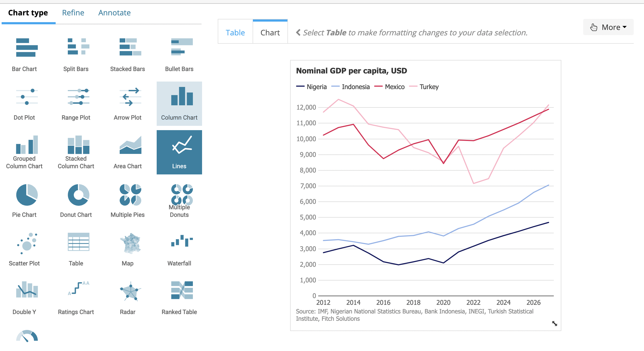Pick the Radar chart type
The width and height of the screenshot is (644, 351).
[x=130, y=291]
